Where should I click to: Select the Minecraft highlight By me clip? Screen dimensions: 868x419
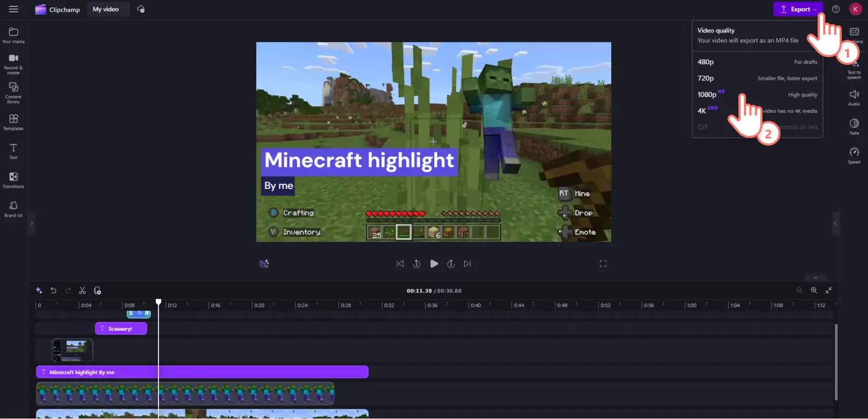pos(202,372)
